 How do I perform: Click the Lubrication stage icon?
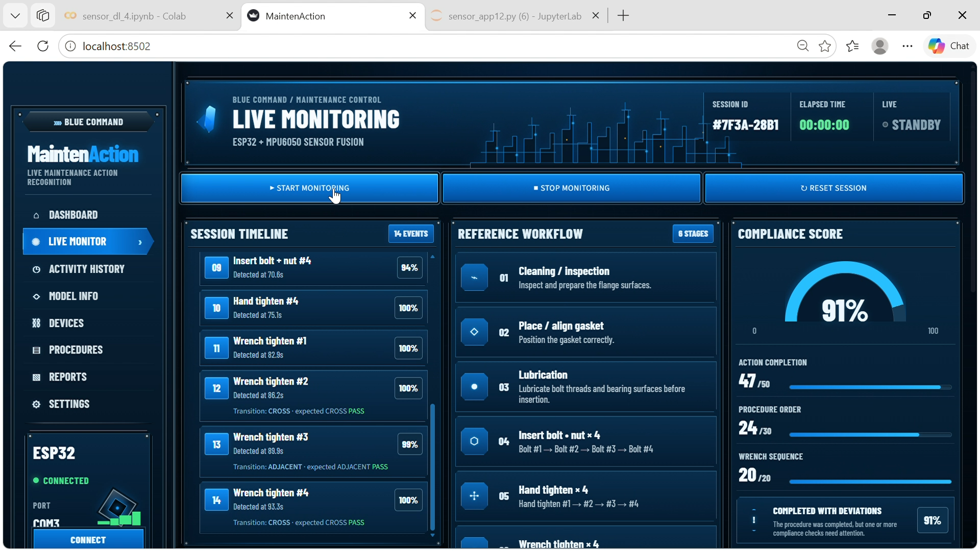point(474,387)
